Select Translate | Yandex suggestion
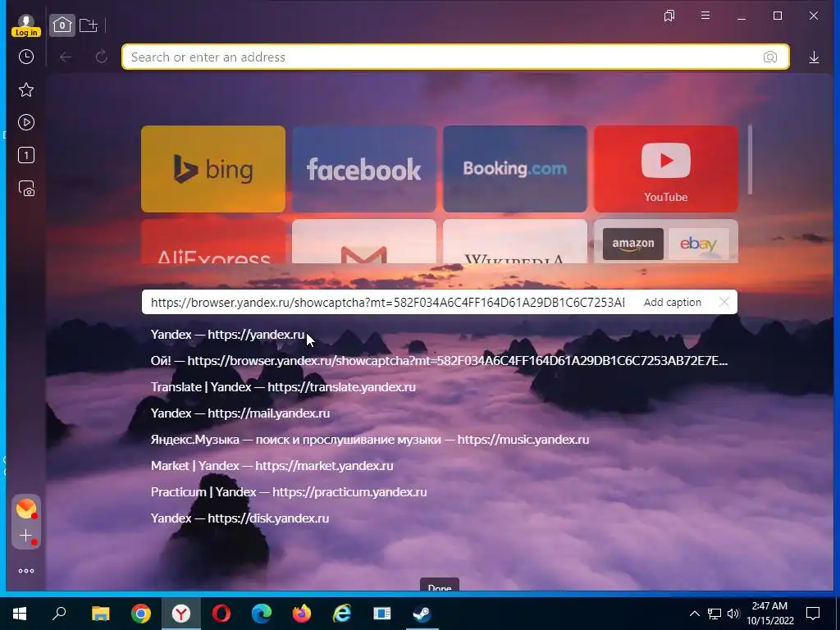This screenshot has width=840, height=630. 283,387
